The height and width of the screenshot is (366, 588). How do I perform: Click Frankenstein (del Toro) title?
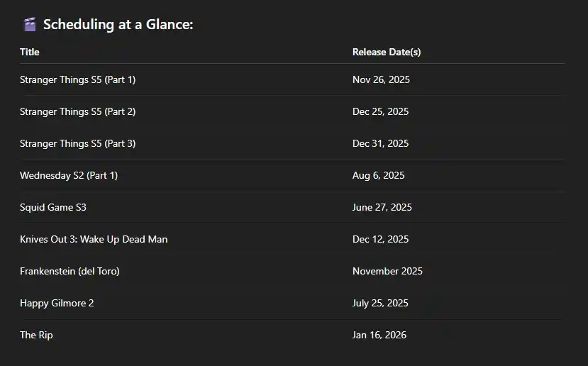tap(70, 271)
